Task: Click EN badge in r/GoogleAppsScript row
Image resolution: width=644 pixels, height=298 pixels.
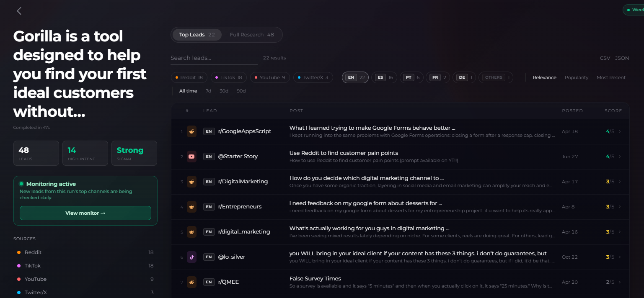Action: tap(209, 131)
